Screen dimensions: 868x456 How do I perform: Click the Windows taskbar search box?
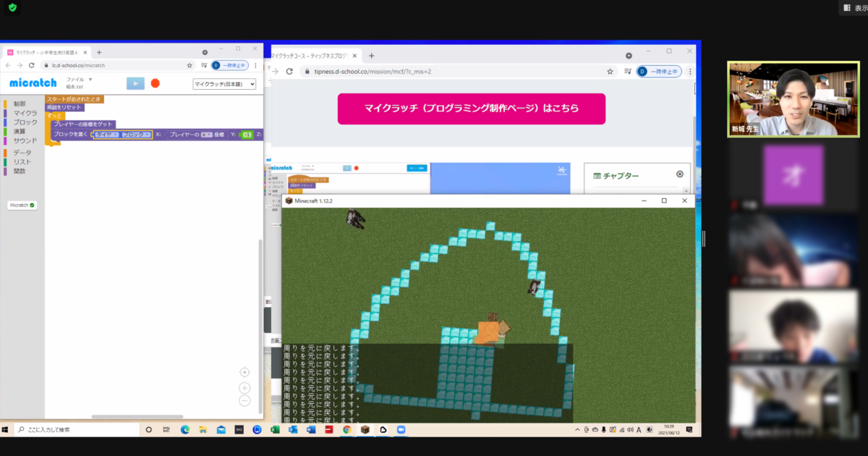72,430
